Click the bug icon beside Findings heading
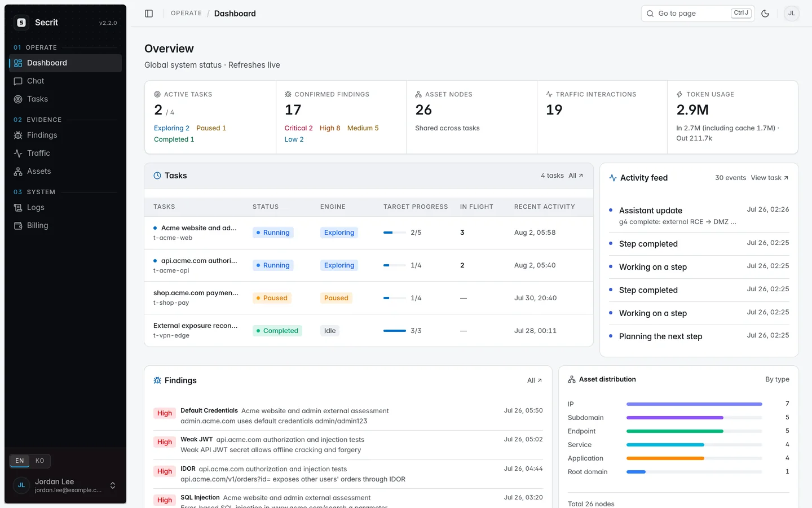Viewport: 812px width, 508px height. [157, 380]
